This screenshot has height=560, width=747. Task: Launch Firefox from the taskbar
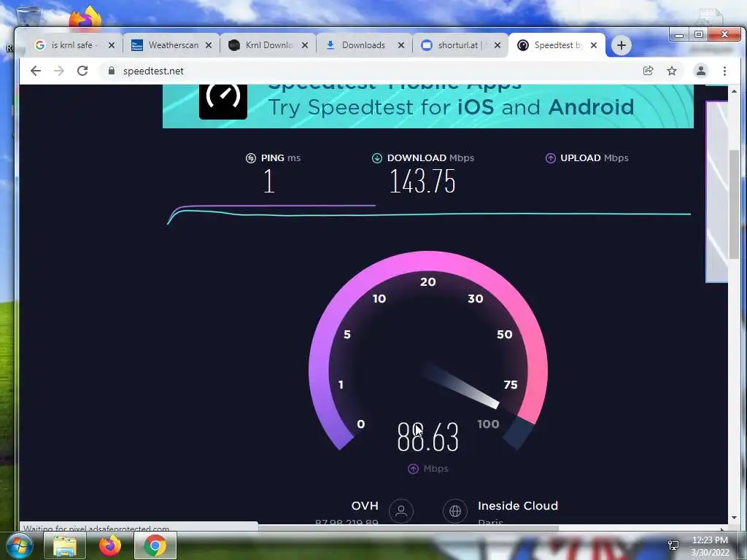(110, 545)
